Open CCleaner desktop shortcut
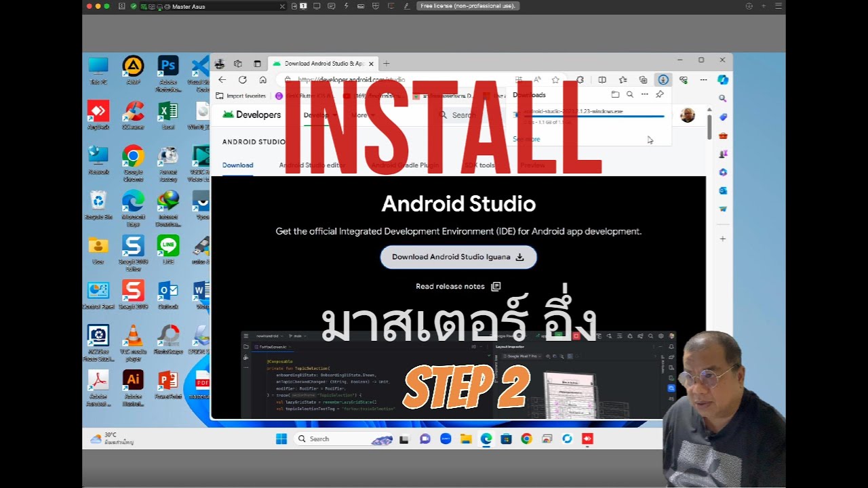This screenshot has height=488, width=868. point(133,115)
